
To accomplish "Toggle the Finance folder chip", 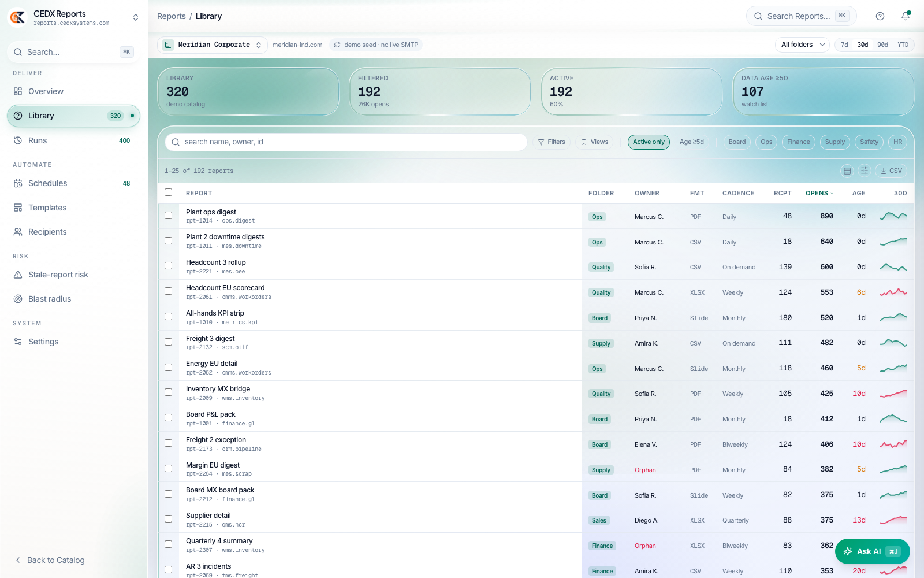I will pyautogui.click(x=799, y=142).
